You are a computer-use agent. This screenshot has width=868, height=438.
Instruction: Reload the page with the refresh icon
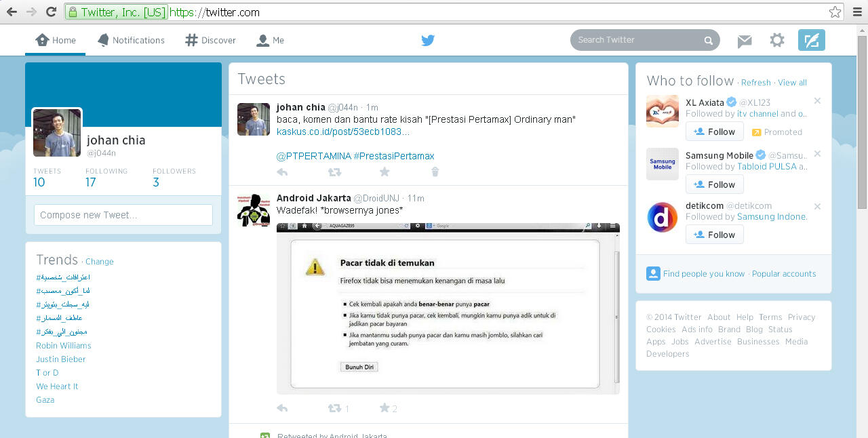pos(51,12)
